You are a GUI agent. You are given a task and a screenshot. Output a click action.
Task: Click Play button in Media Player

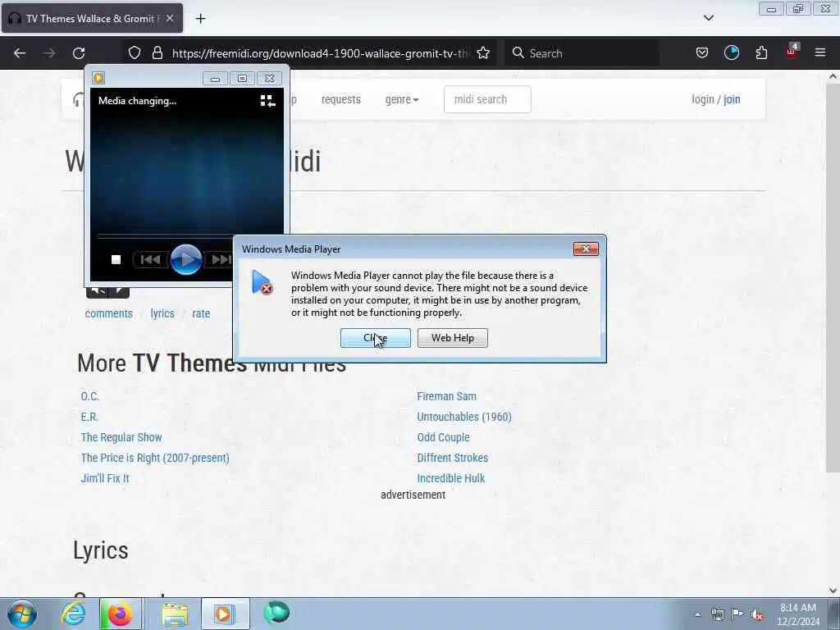coord(186,259)
